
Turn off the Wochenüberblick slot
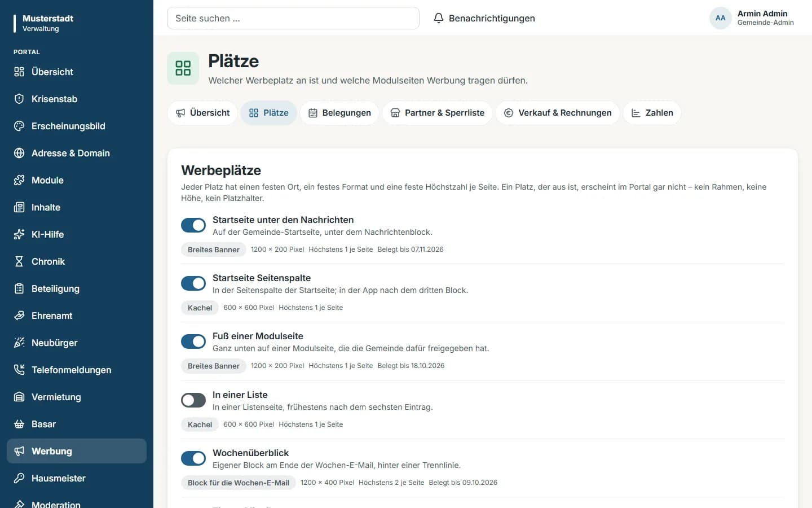pyautogui.click(x=193, y=458)
